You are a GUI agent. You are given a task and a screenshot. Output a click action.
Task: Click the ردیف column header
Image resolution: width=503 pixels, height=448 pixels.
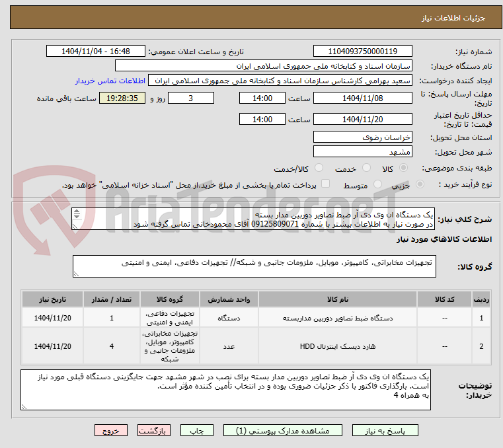click(x=481, y=299)
